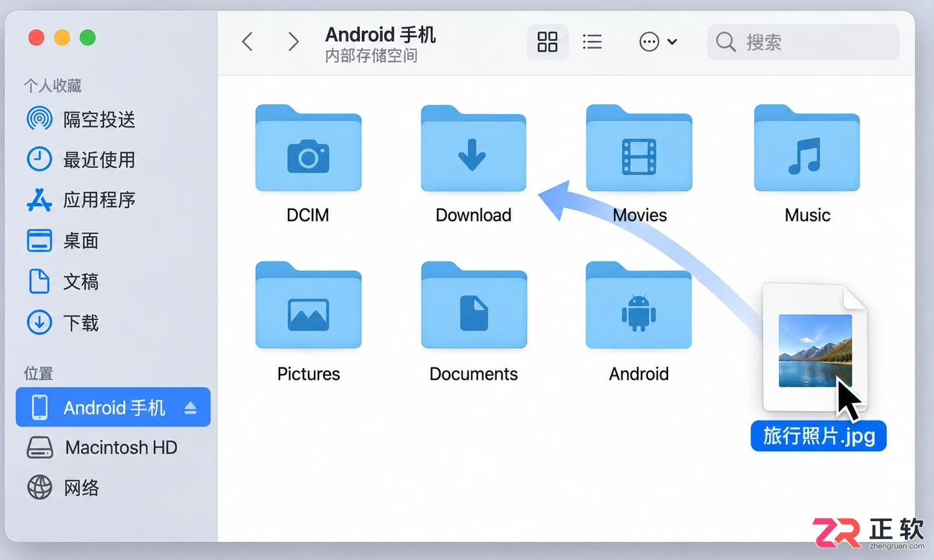Go back with the left chevron button
934x560 pixels.
click(247, 42)
